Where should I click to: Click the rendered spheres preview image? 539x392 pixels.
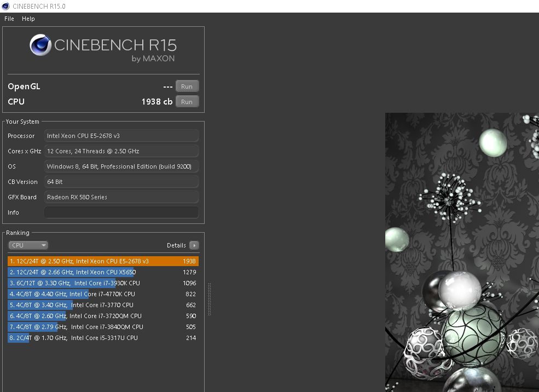(x=462, y=252)
